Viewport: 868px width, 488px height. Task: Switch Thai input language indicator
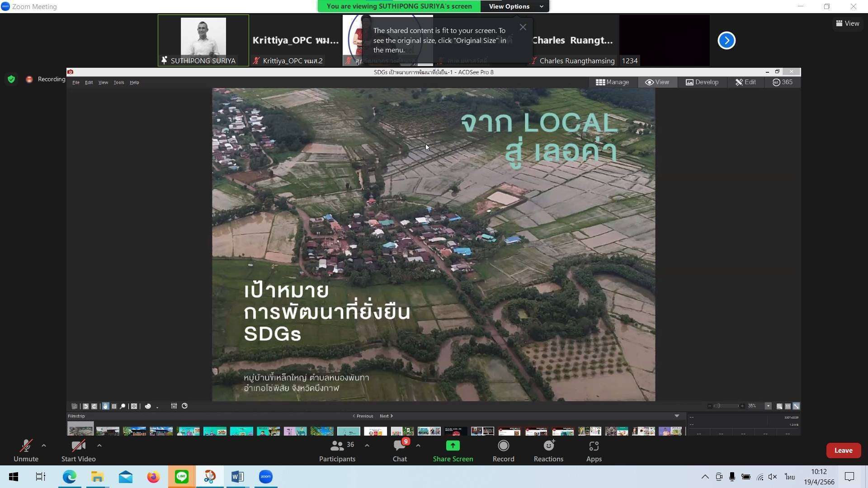tap(789, 477)
